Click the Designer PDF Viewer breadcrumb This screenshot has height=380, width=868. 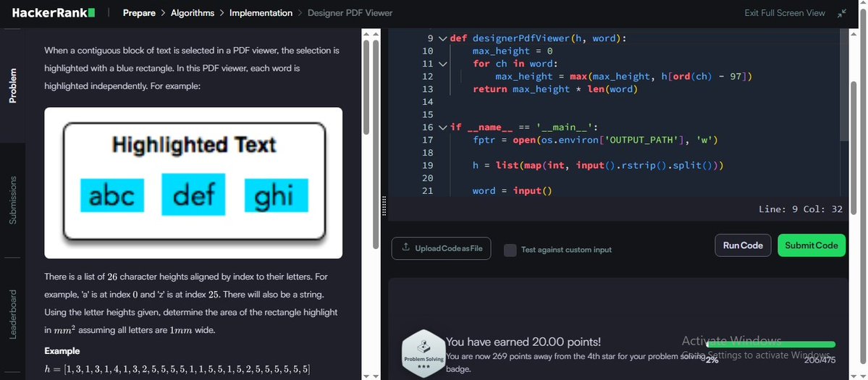350,13
